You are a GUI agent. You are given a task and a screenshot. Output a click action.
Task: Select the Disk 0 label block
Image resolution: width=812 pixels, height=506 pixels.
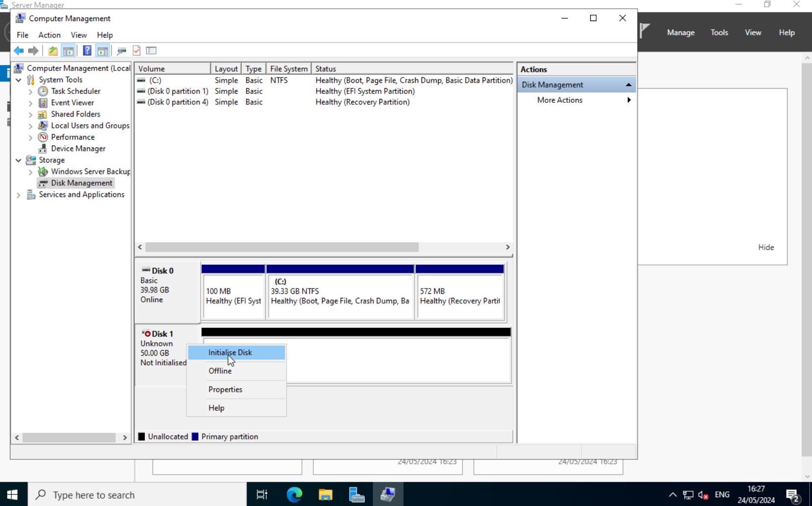pos(167,292)
